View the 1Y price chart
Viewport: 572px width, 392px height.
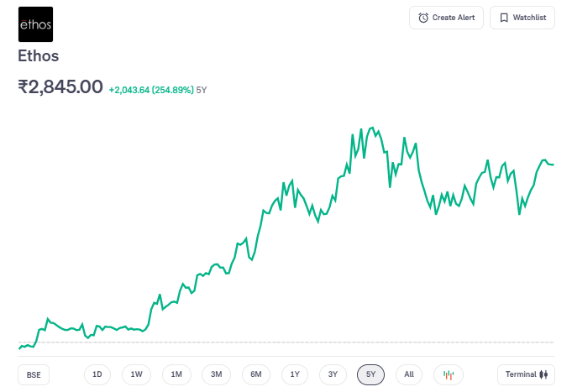click(294, 374)
